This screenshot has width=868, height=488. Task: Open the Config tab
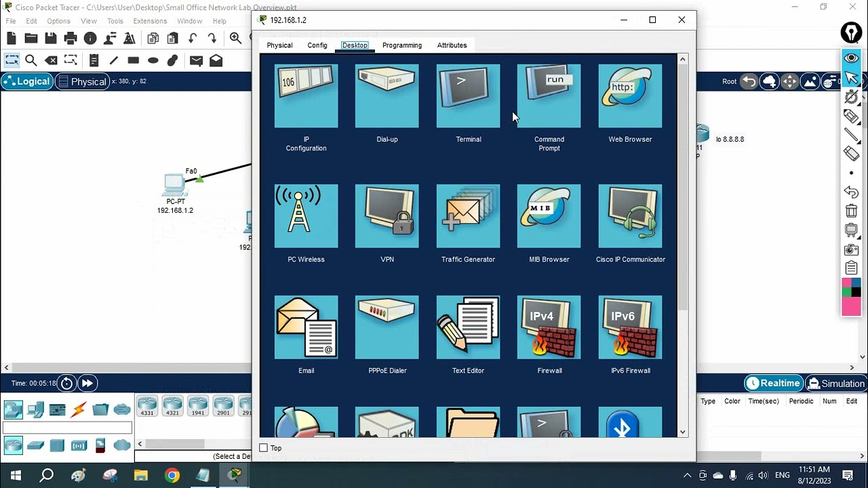tap(317, 45)
